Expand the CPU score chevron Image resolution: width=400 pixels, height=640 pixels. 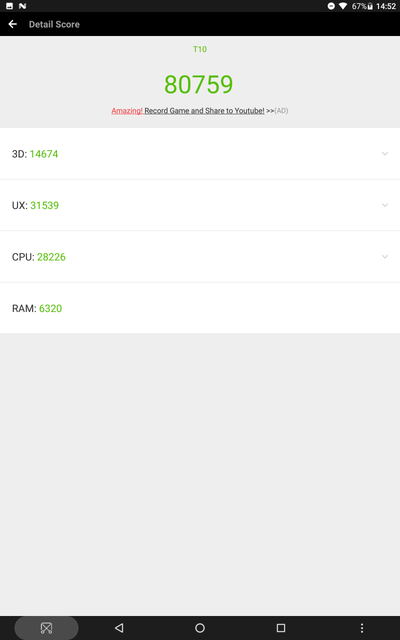point(384,257)
